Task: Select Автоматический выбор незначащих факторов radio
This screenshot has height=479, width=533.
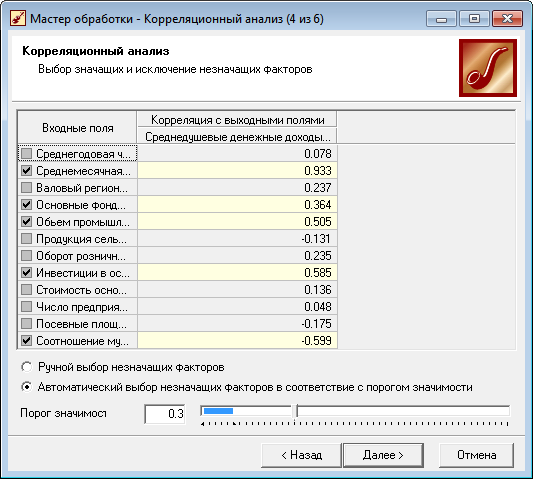Action: click(x=27, y=387)
